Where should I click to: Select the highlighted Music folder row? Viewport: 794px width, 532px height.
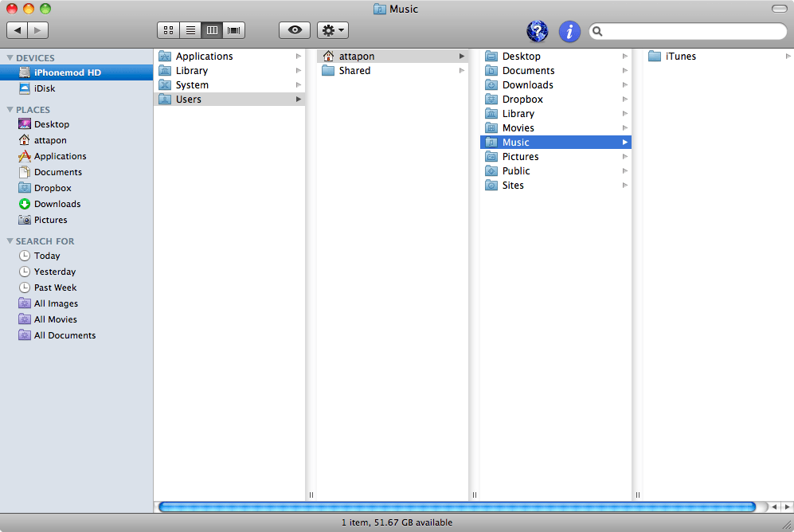(556, 143)
